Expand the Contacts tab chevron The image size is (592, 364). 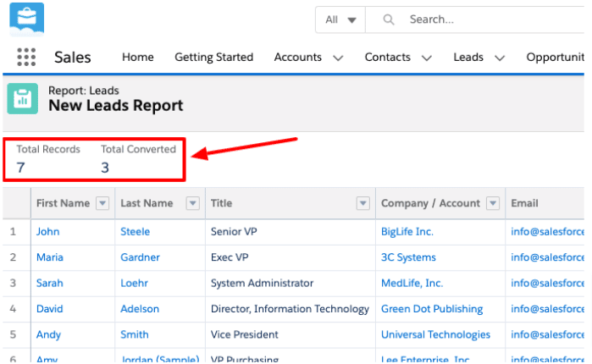(427, 58)
